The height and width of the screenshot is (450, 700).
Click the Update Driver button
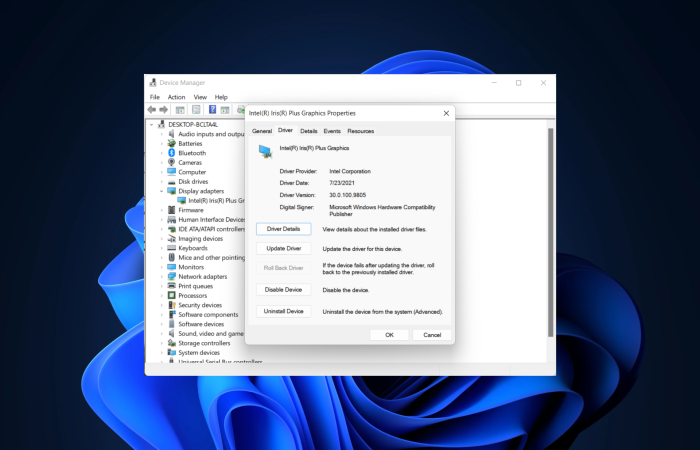(283, 249)
